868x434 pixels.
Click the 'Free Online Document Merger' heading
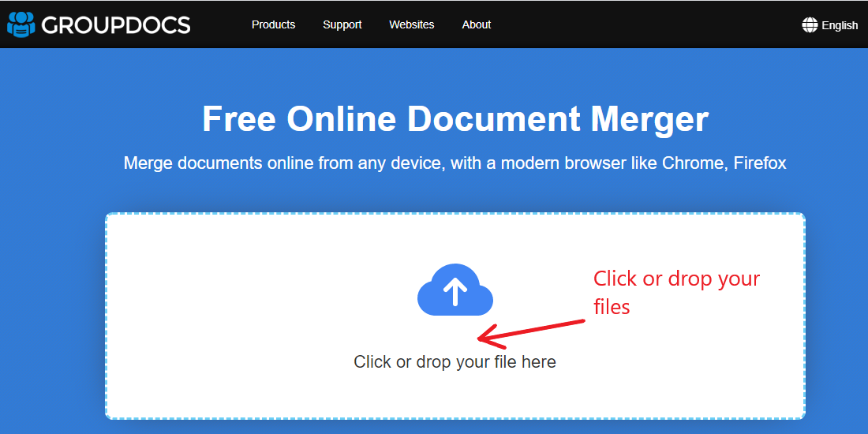(455, 119)
